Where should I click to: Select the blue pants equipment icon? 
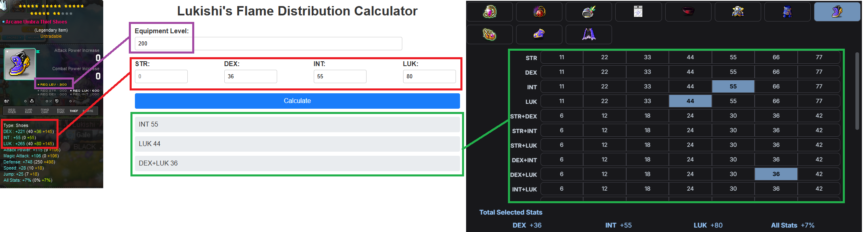click(x=787, y=12)
